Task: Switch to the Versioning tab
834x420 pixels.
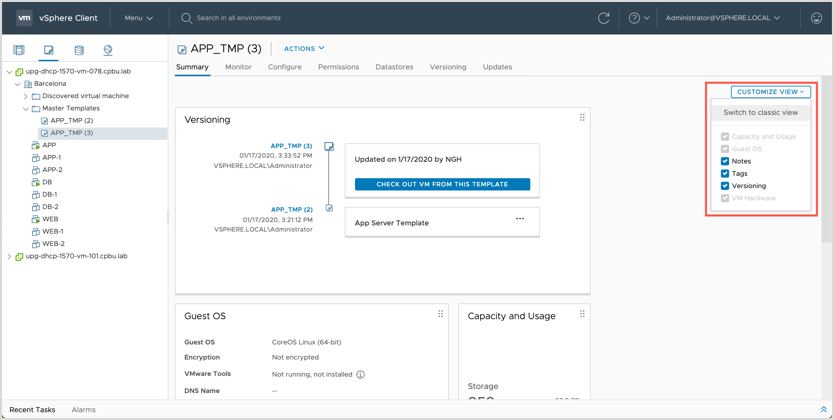Action: (448, 67)
